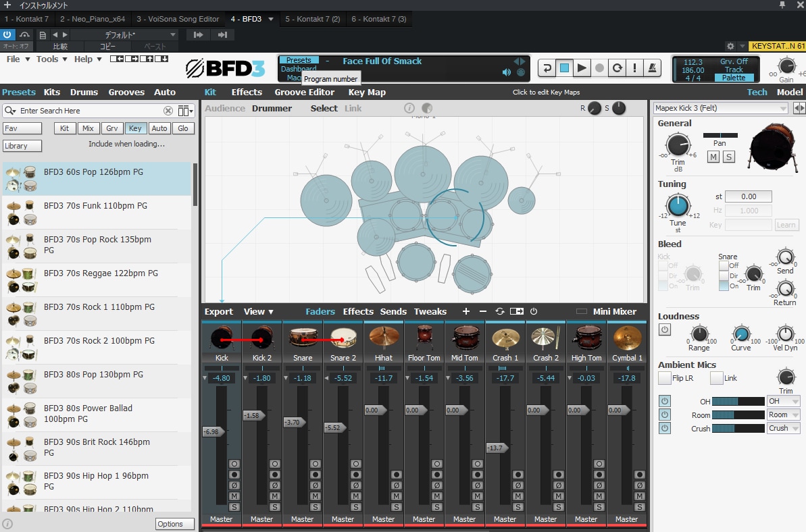Select the Cymbal 1 channel icon

click(x=627, y=338)
